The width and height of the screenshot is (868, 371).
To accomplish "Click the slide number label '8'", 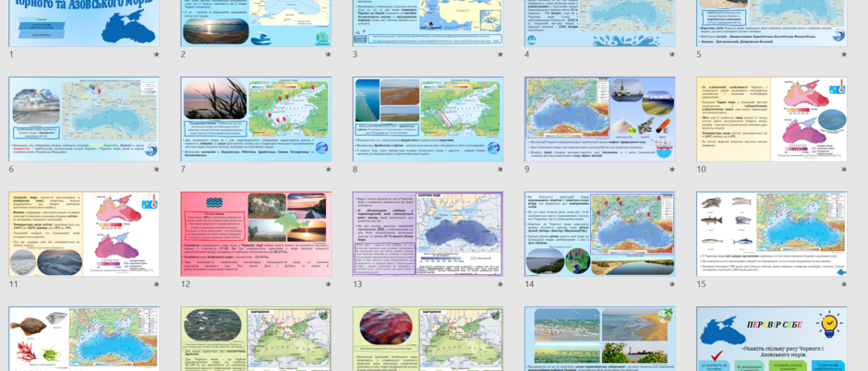I will (355, 169).
